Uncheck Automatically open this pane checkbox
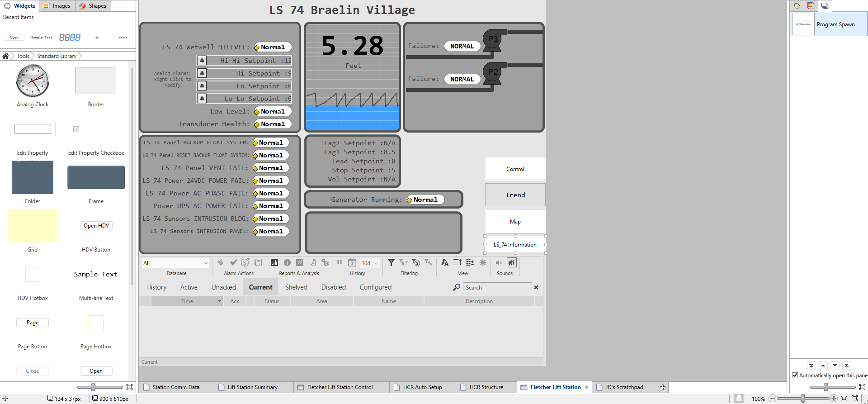This screenshot has width=868, height=404. point(795,375)
